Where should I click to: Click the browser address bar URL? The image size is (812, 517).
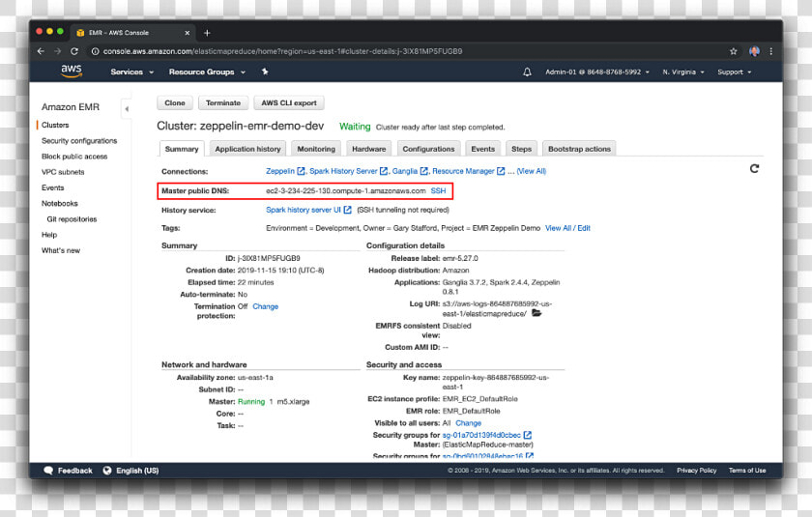282,51
